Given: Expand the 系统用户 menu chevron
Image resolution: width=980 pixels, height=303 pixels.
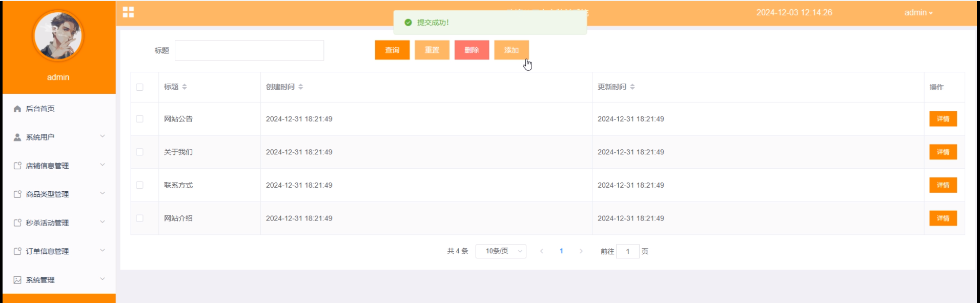Looking at the screenshot, I should click(103, 136).
